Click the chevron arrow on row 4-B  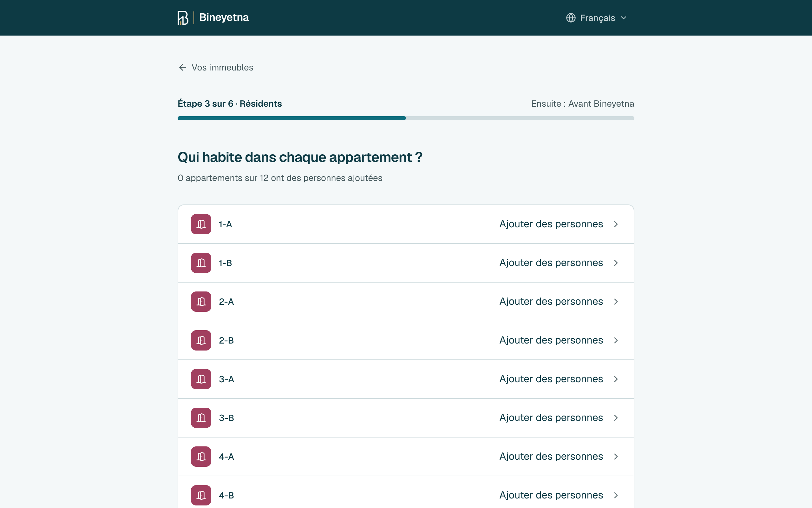pyautogui.click(x=616, y=495)
